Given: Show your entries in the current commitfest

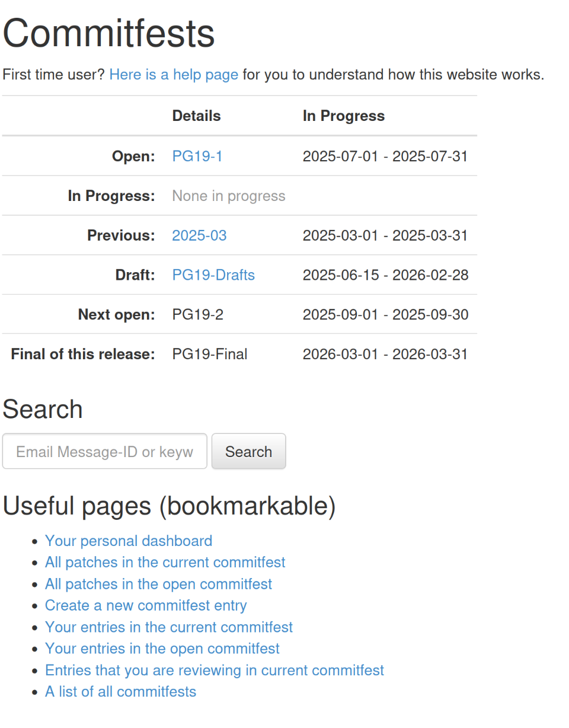Looking at the screenshot, I should [169, 627].
